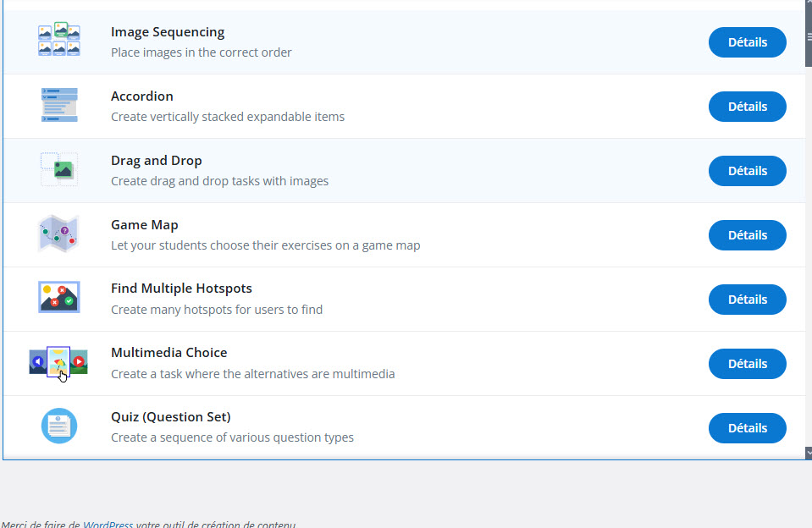Show Détails for Multimedia Choice
The image size is (812, 528).
click(x=747, y=364)
